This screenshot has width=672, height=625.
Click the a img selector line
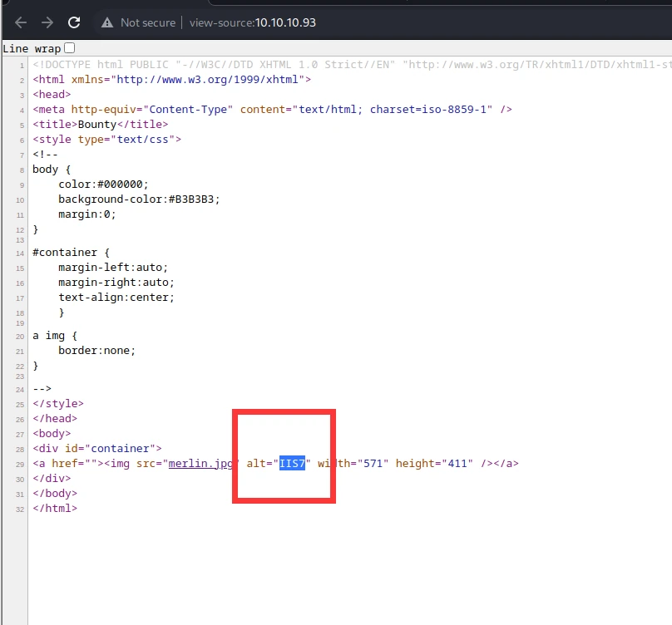pos(55,336)
